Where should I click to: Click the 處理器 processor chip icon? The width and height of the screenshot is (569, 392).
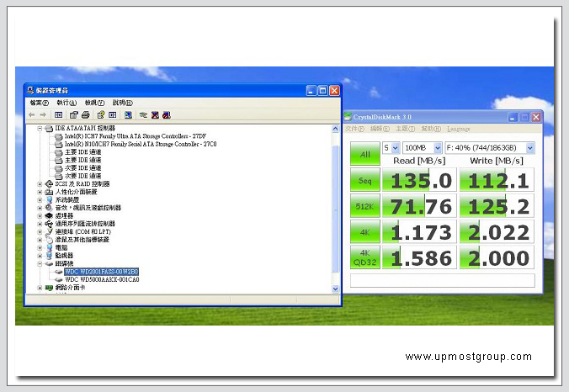pos(49,215)
